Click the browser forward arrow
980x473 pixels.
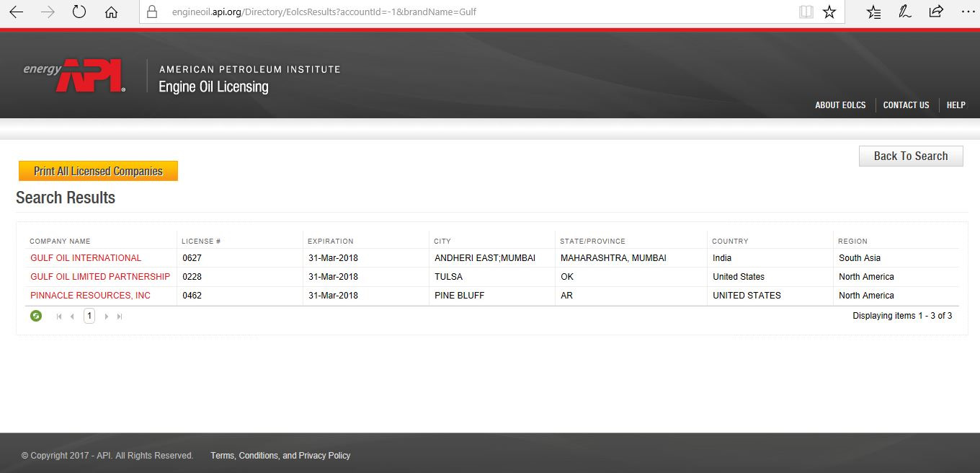point(48,12)
